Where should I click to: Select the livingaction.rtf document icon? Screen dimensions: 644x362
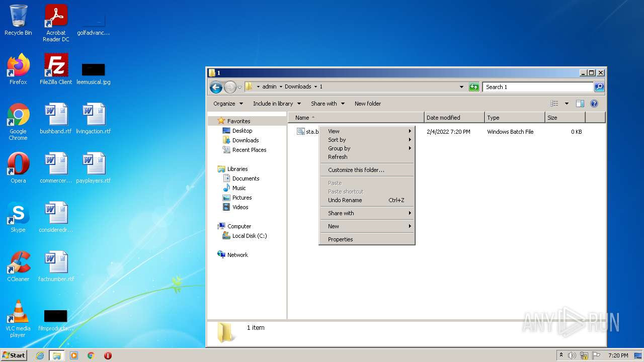[x=94, y=119]
